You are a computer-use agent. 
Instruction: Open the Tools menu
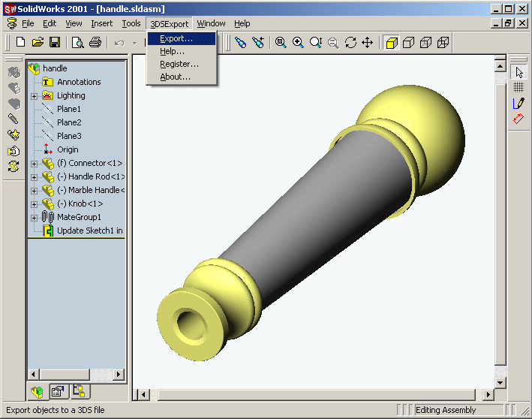pyautogui.click(x=131, y=23)
